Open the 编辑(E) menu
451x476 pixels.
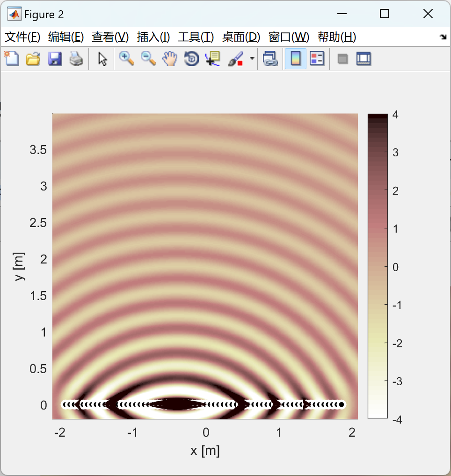66,37
